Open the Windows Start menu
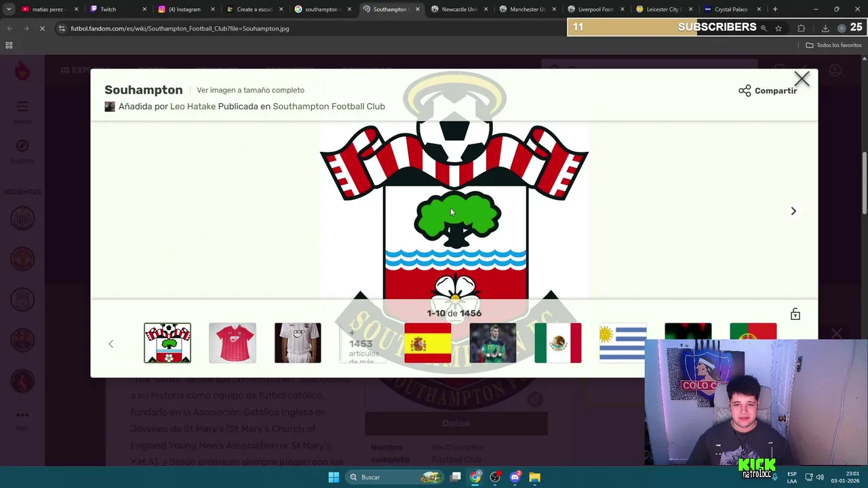 [334, 477]
